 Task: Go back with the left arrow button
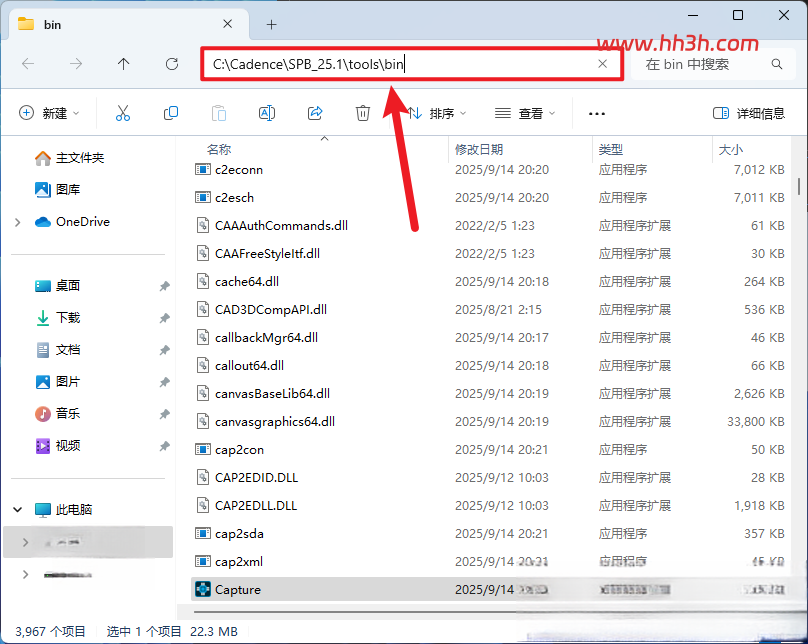point(28,64)
